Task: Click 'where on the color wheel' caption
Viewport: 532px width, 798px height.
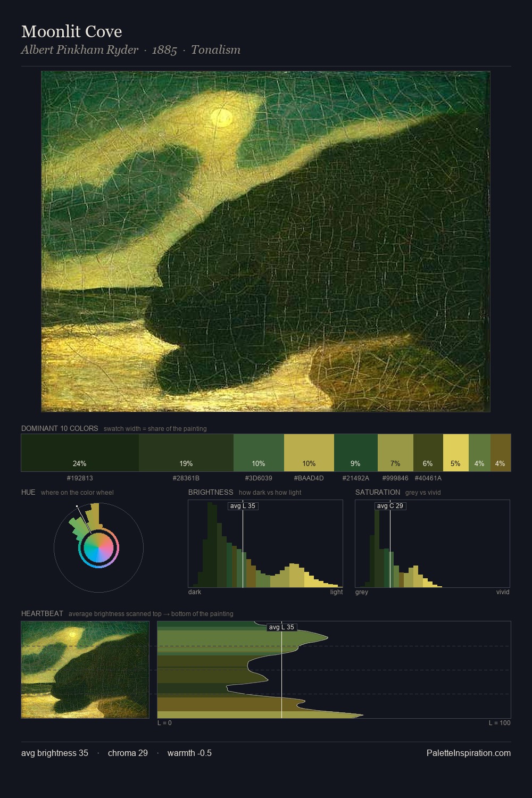Action: click(77, 493)
